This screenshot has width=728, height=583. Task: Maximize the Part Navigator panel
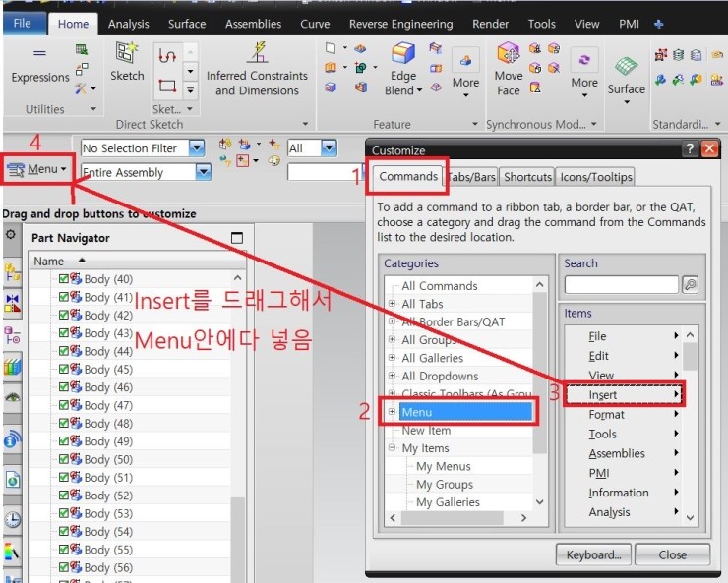click(x=237, y=238)
